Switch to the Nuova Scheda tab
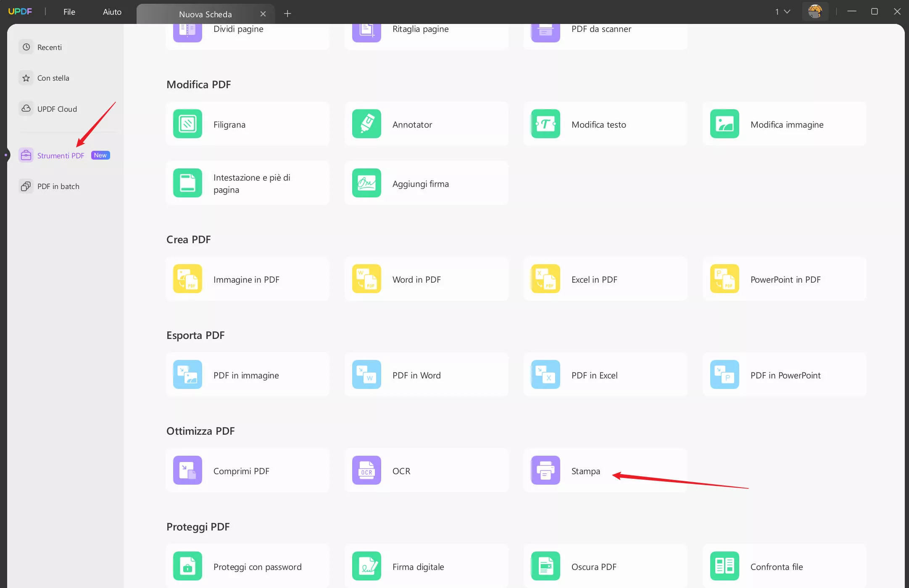Viewport: 909px width, 588px height. coord(206,14)
